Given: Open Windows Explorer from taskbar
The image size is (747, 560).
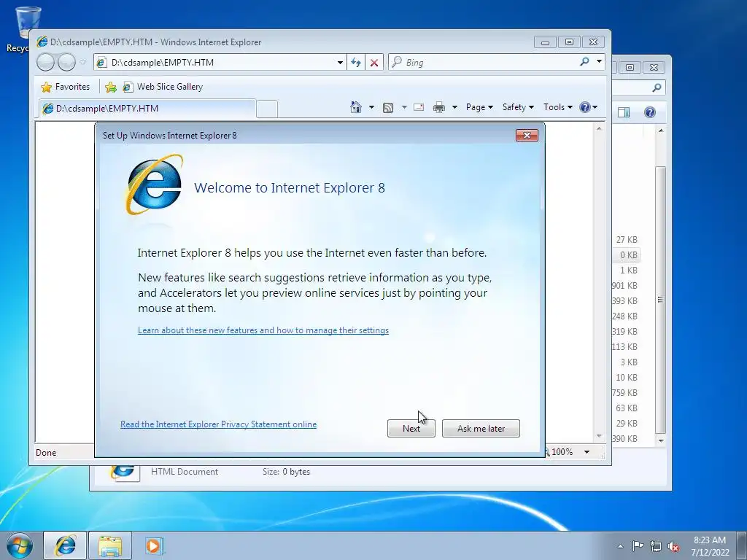Looking at the screenshot, I should coord(110,545).
